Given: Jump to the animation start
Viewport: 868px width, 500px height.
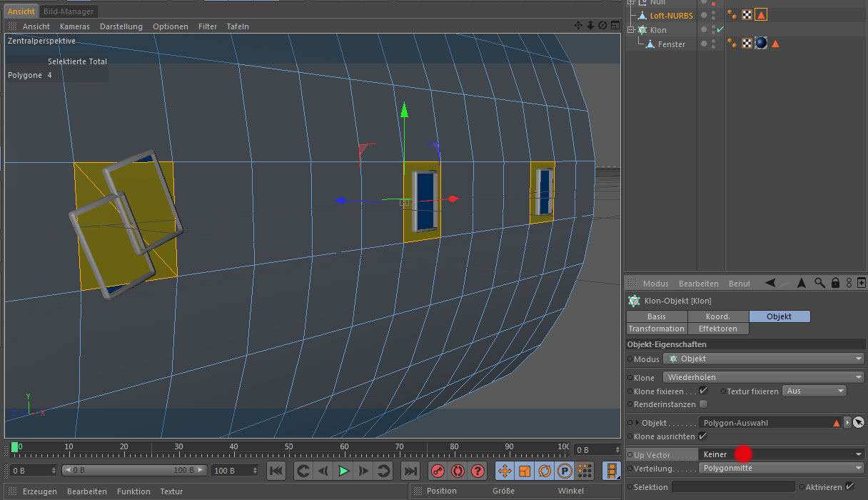Looking at the screenshot, I should [276, 471].
